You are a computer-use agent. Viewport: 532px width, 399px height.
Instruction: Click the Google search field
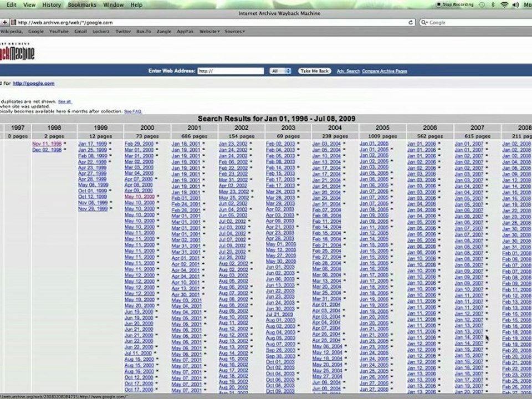click(x=475, y=22)
